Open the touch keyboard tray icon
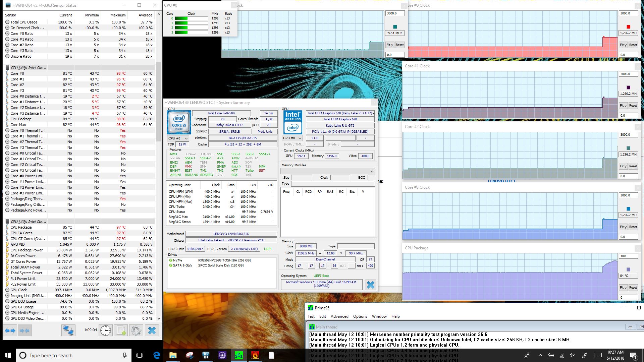Image resolution: width=644 pixels, height=362 pixels. (x=598, y=355)
